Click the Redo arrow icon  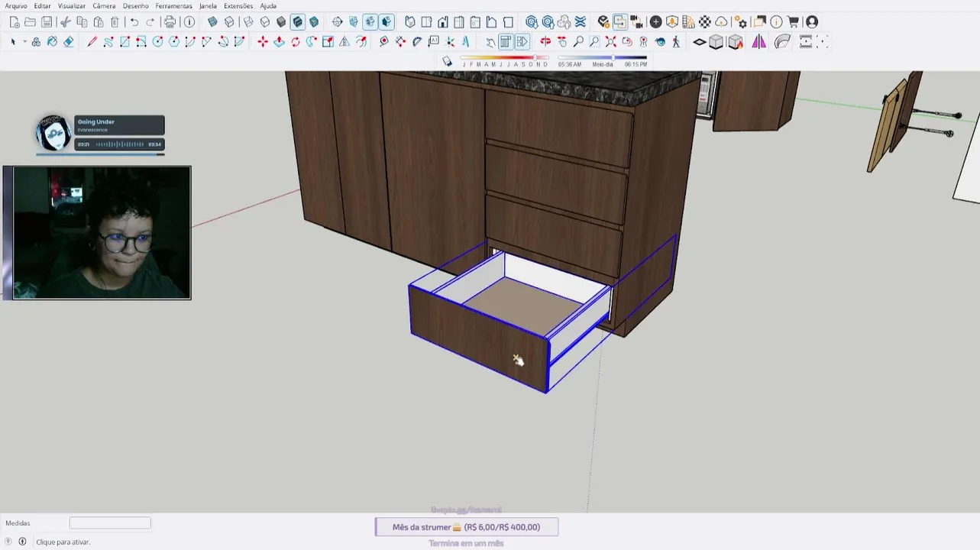(150, 22)
